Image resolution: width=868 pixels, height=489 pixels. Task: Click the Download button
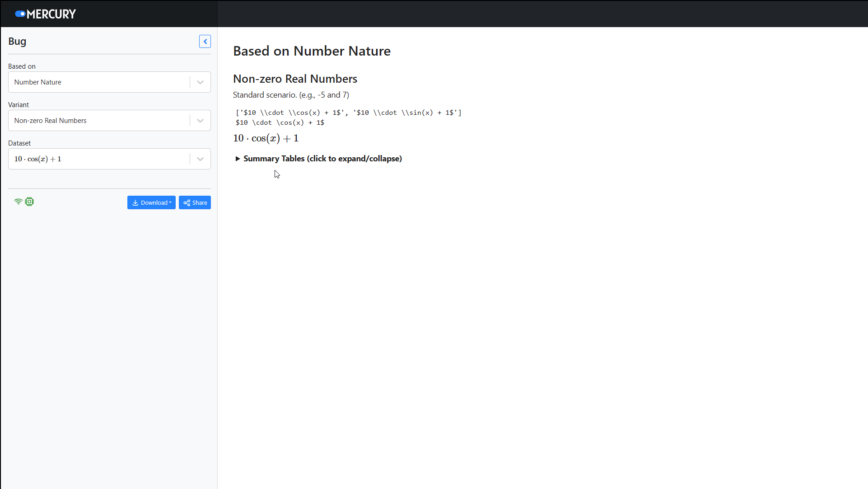[x=151, y=202]
